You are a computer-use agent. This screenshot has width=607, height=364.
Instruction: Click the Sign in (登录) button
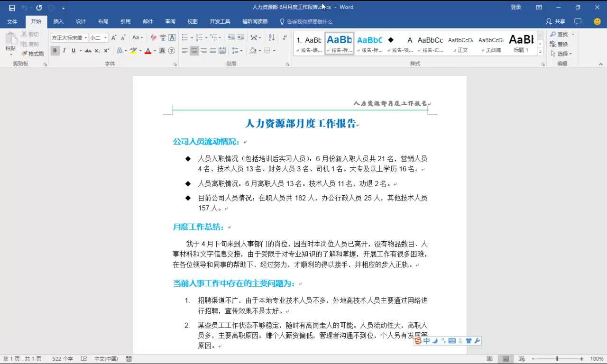(x=516, y=7)
